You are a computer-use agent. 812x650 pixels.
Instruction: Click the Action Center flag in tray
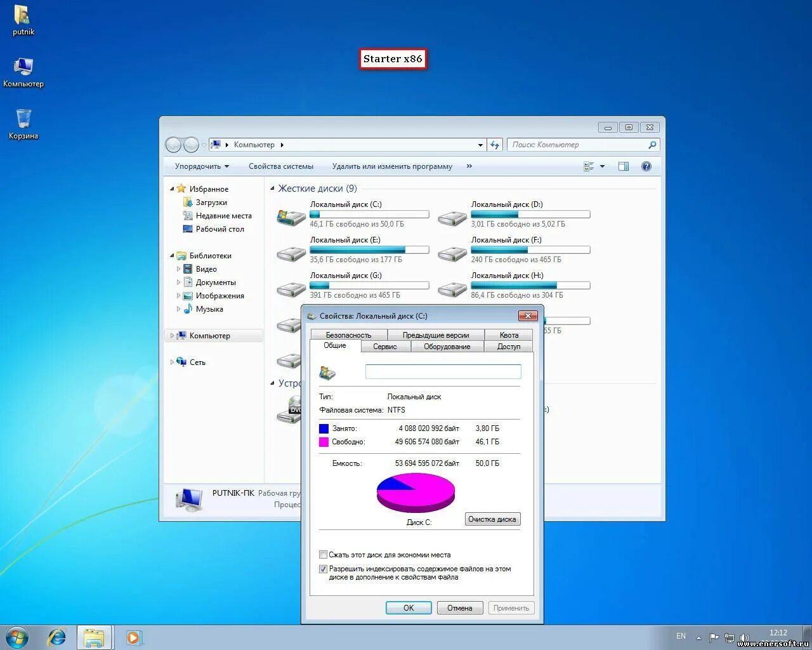pyautogui.click(x=714, y=637)
